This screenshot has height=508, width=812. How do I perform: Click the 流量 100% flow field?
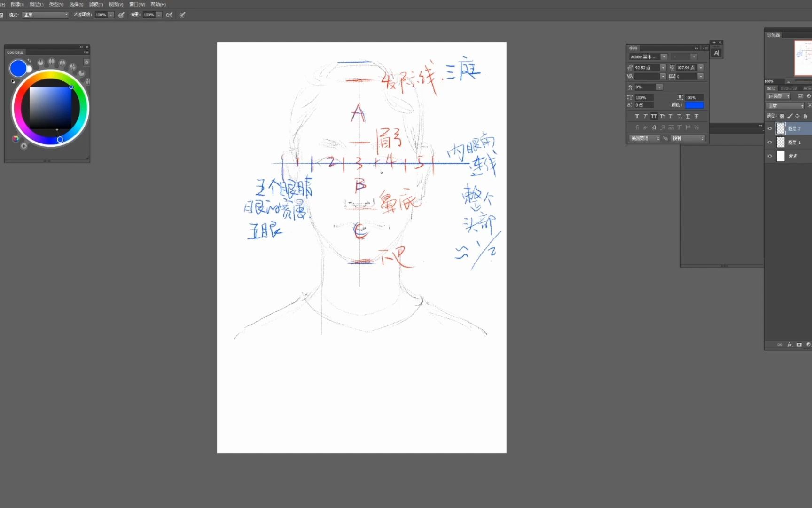click(x=149, y=15)
